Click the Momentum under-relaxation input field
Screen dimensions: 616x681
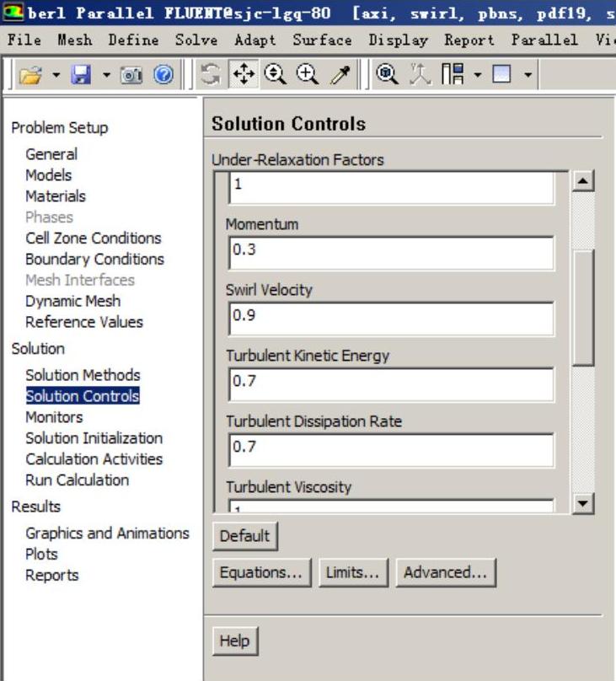[391, 253]
